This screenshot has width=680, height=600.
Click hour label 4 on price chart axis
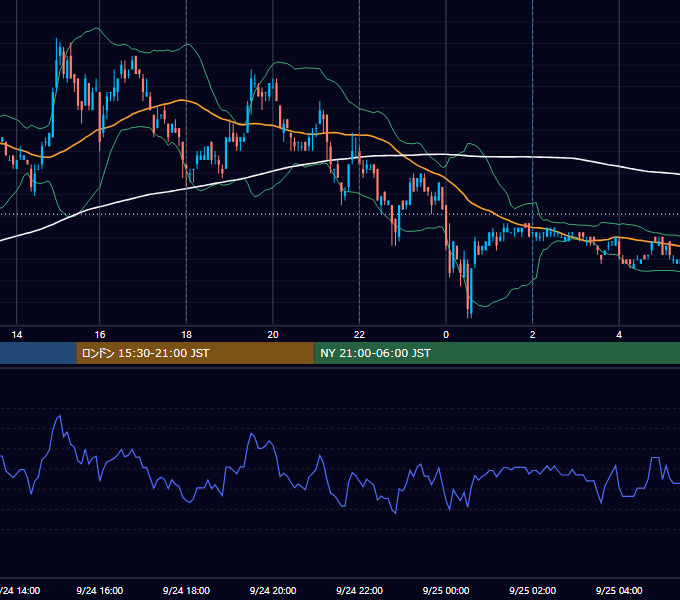(x=619, y=335)
